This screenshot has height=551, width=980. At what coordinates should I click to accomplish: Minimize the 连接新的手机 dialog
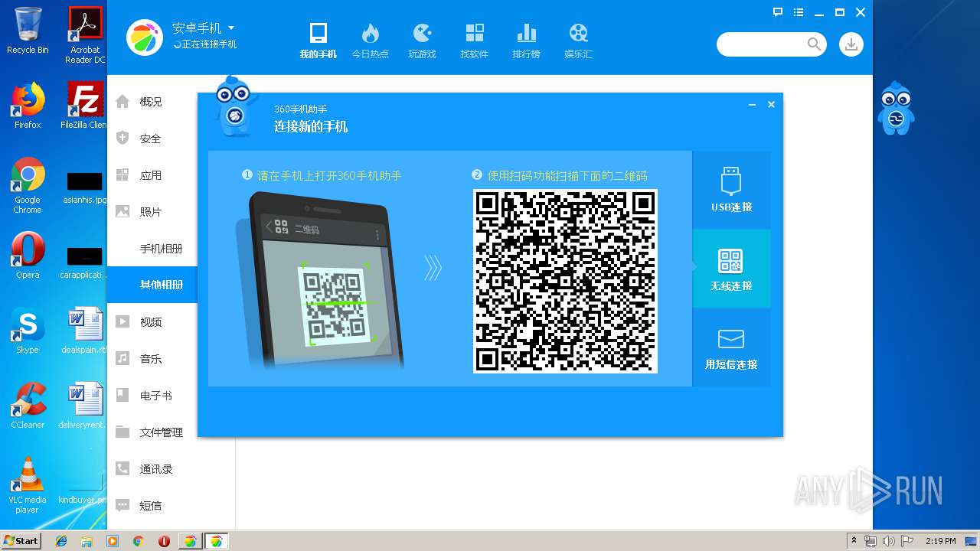[x=752, y=105]
